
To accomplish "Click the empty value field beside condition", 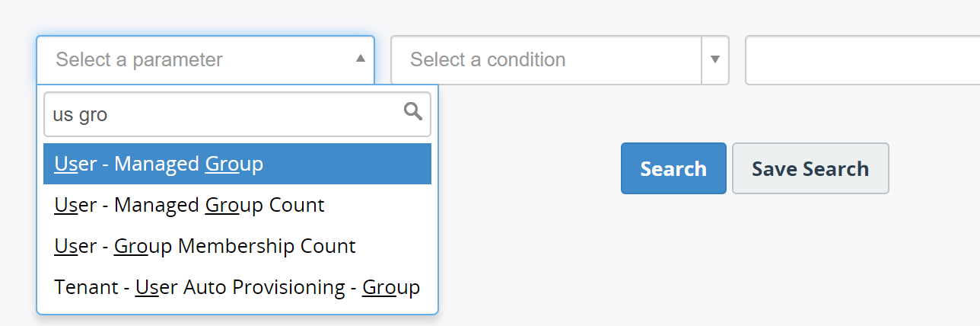I will [x=862, y=59].
